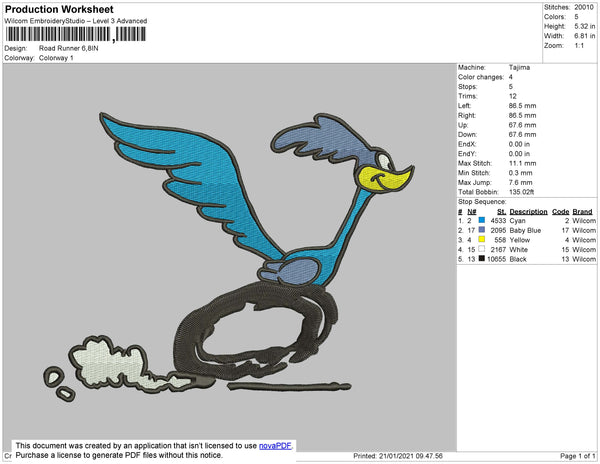
Task: Click the Zoom value 1:1
Action: [x=579, y=46]
